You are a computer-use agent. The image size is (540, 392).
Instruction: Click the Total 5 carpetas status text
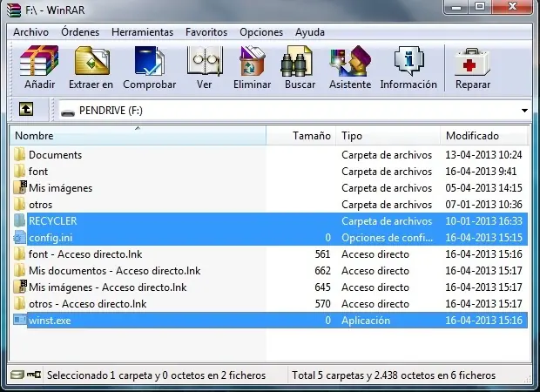pyautogui.click(x=394, y=375)
